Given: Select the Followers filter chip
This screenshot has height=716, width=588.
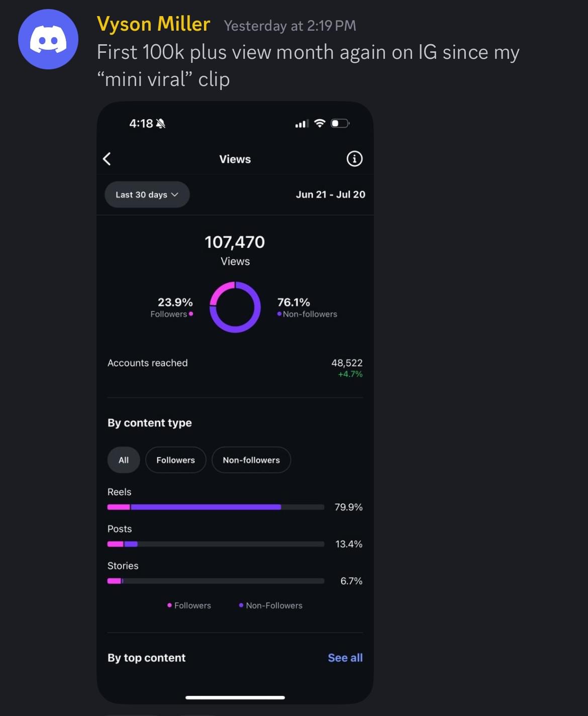Looking at the screenshot, I should (175, 460).
